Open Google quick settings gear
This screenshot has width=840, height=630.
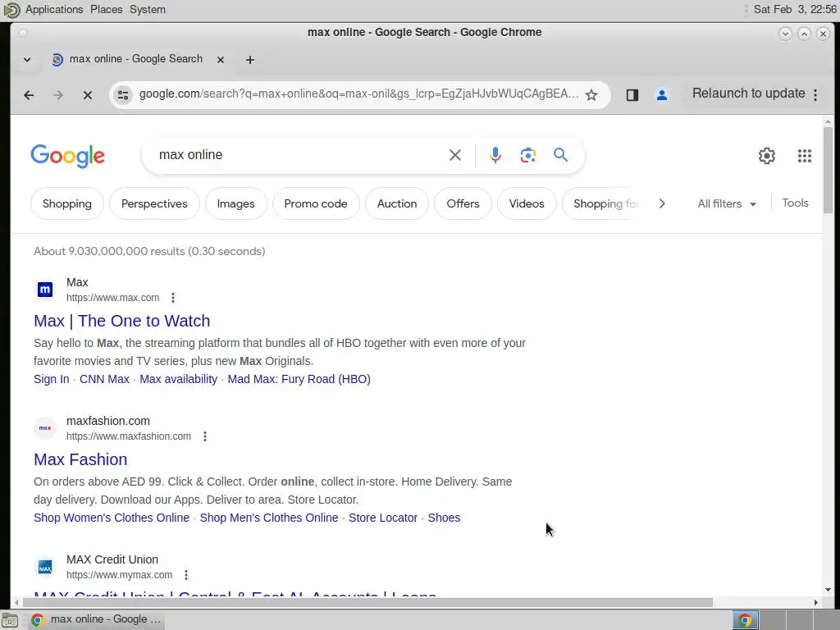pos(767,156)
